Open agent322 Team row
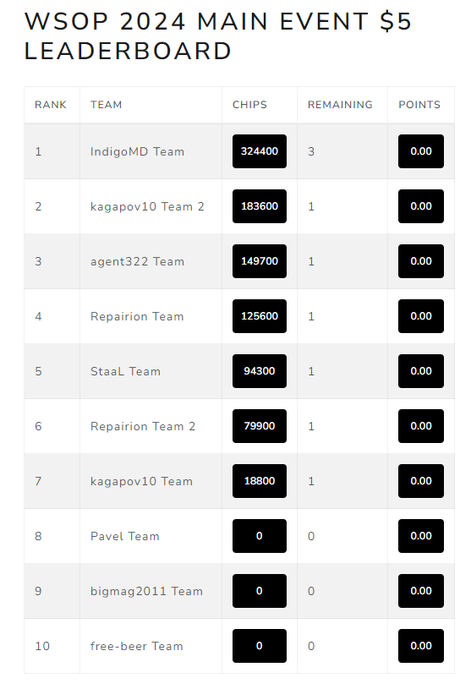Viewport: 471px width, 700px height. click(239, 261)
